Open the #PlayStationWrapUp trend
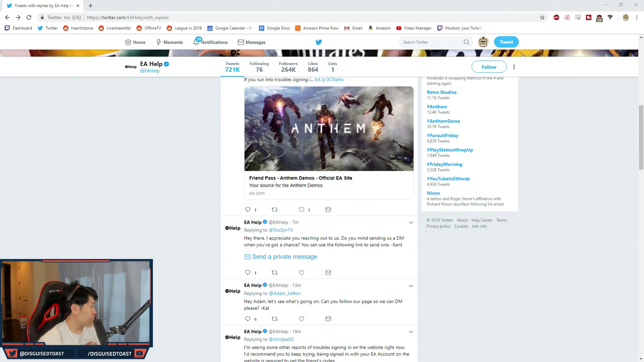 pyautogui.click(x=450, y=150)
